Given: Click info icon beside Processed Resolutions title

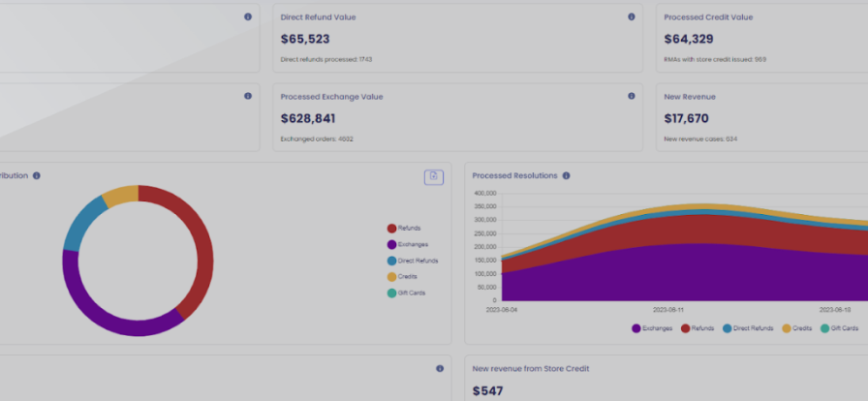Looking at the screenshot, I should tap(566, 175).
